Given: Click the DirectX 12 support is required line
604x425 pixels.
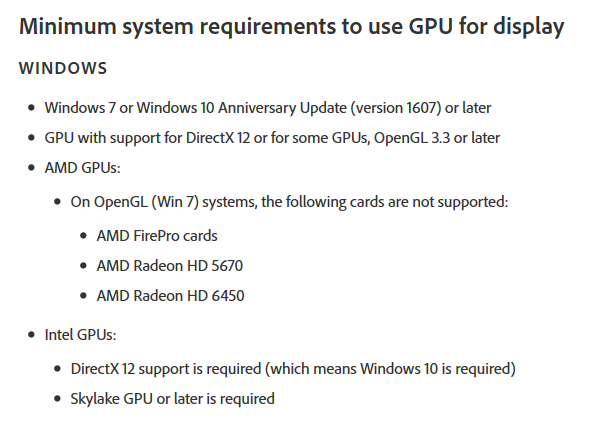Looking at the screenshot, I should (x=293, y=368).
